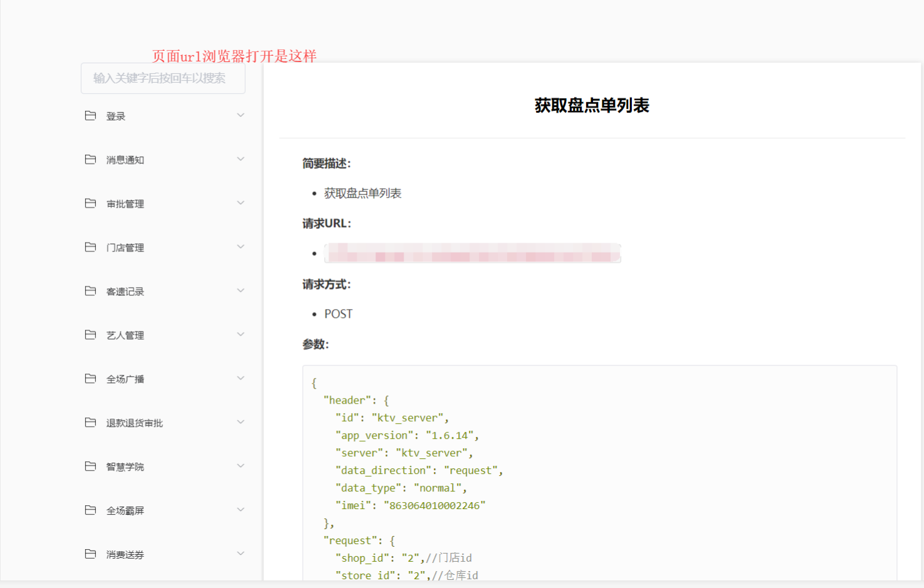Click the folder icon beside 消费送券
924x588 pixels.
90,554
